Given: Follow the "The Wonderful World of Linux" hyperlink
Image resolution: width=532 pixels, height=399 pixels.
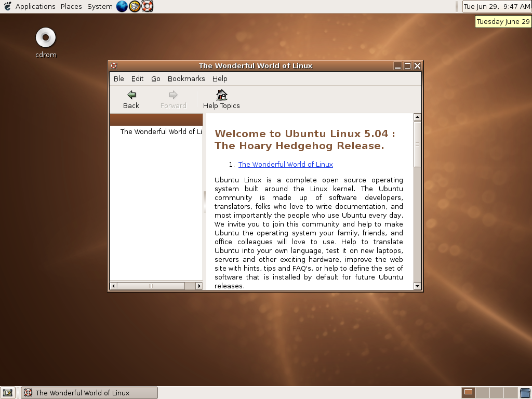Looking at the screenshot, I should (285, 164).
